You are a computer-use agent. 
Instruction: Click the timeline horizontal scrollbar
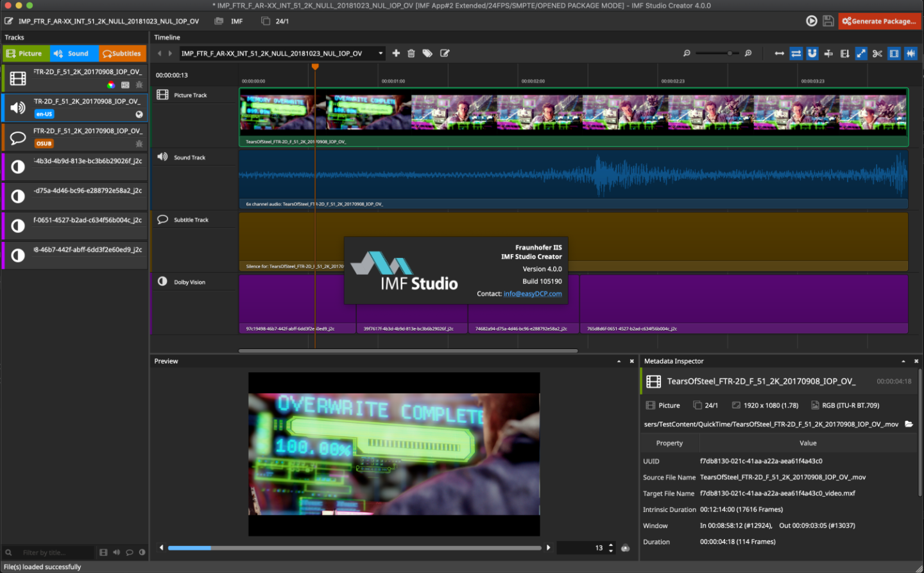408,351
